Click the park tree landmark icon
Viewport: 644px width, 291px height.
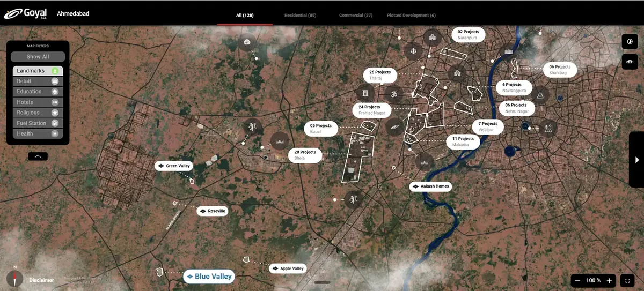(246, 42)
